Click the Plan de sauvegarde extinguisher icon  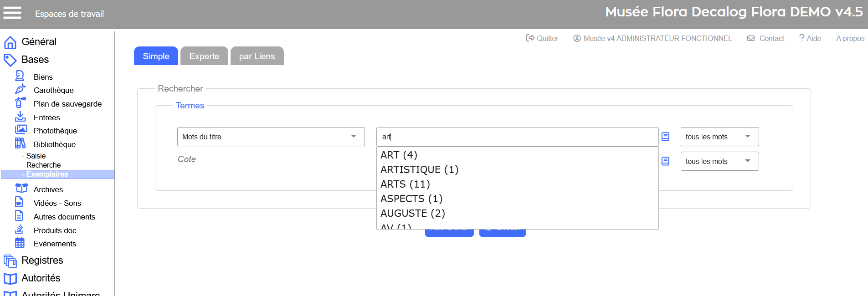point(20,103)
